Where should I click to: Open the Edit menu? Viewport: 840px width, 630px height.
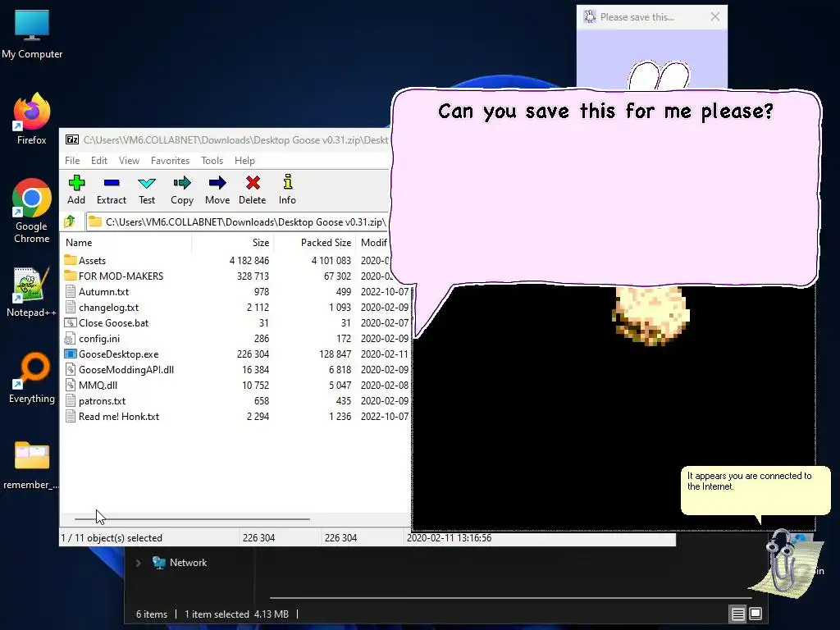click(99, 161)
